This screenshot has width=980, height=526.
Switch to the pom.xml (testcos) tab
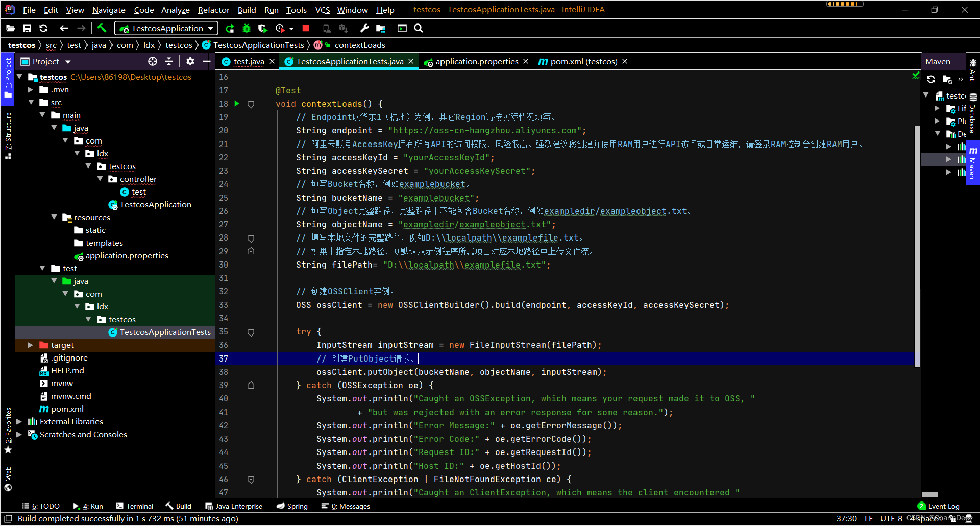coord(583,62)
